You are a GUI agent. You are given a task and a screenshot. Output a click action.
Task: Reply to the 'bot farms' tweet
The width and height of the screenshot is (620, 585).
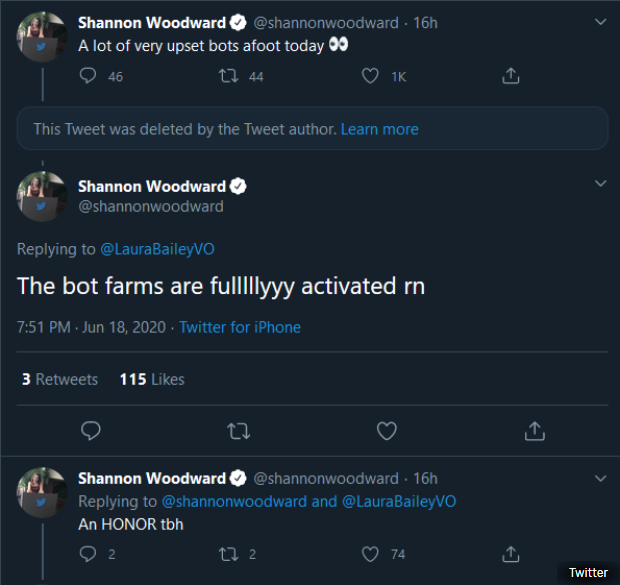90,431
